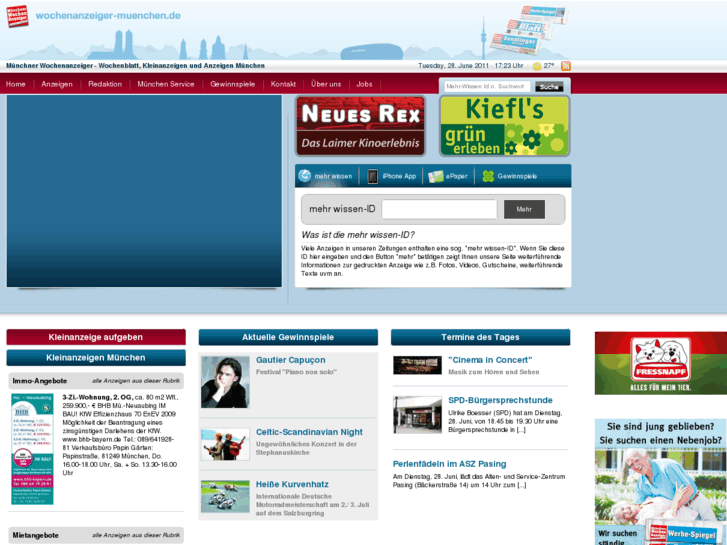
Task: Open the Jobs page
Action: (364, 84)
